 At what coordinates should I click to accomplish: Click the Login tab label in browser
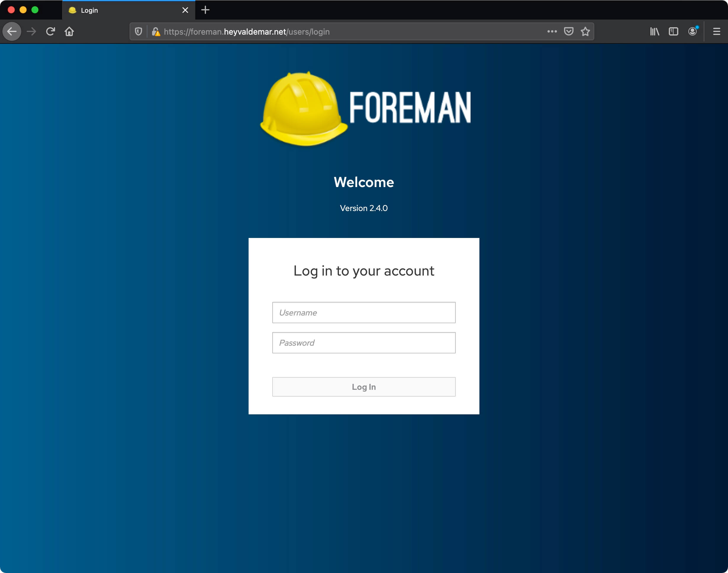click(90, 10)
